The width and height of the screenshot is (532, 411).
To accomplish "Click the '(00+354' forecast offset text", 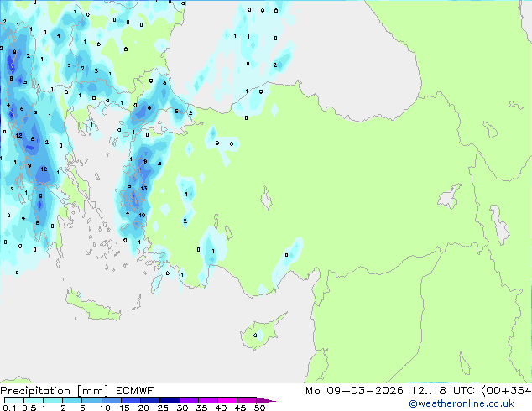I will [506, 391].
